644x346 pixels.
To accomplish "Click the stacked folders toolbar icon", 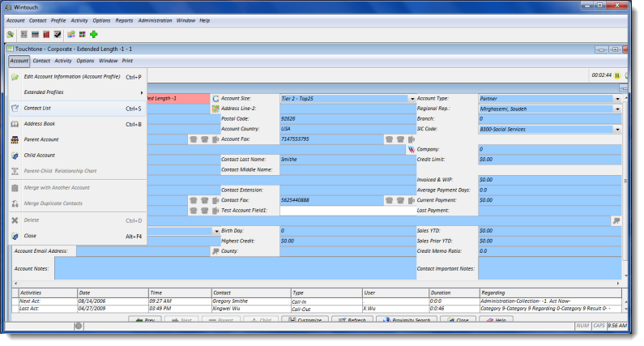I will tap(71, 35).
